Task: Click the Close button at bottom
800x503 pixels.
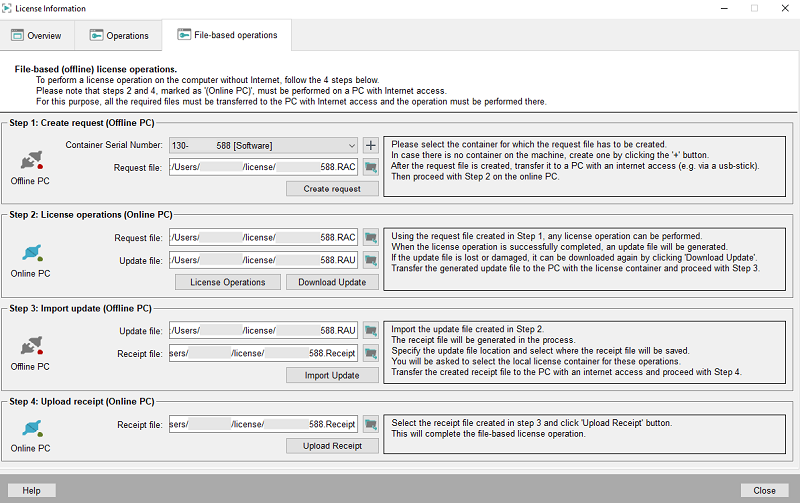Action: (x=764, y=490)
